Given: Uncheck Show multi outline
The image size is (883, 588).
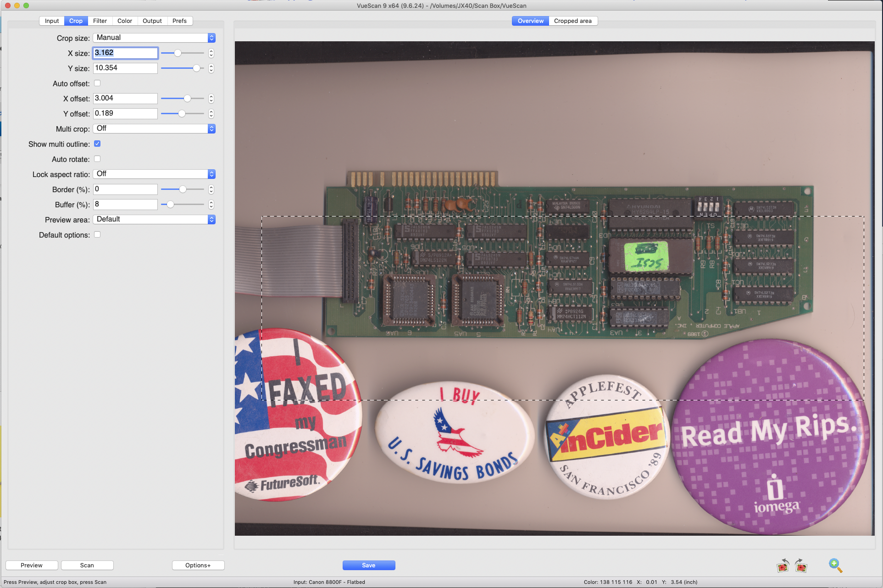Looking at the screenshot, I should (x=97, y=144).
